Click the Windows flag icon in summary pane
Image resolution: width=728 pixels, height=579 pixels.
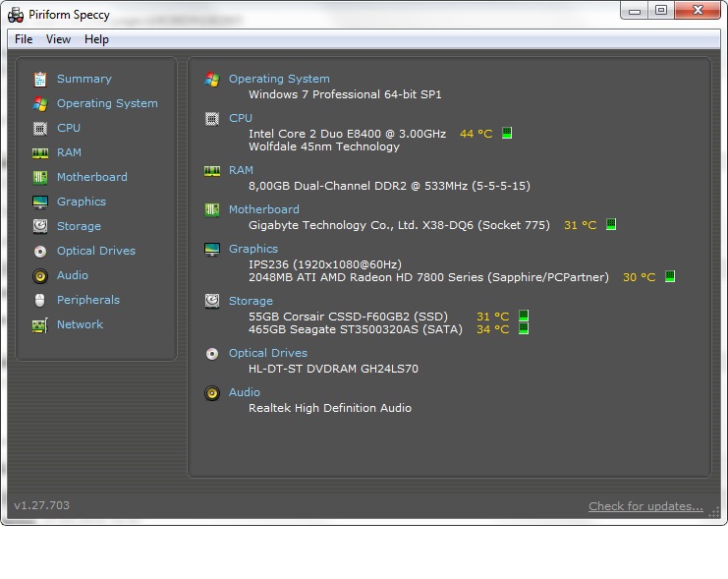pyautogui.click(x=212, y=80)
